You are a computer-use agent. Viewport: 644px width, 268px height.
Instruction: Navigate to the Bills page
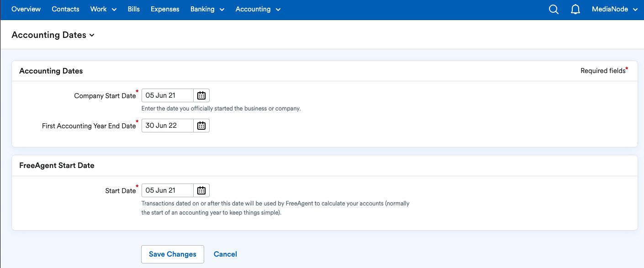click(x=133, y=9)
